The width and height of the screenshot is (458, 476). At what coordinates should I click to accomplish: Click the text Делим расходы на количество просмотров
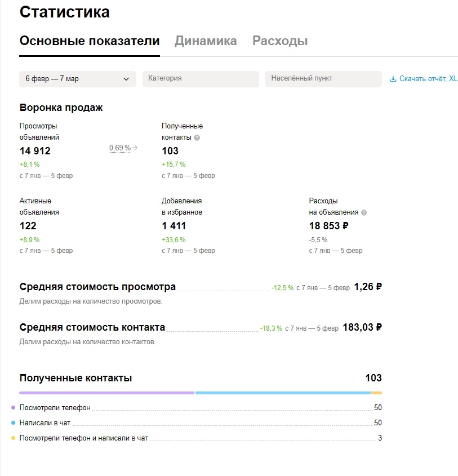coord(91,301)
